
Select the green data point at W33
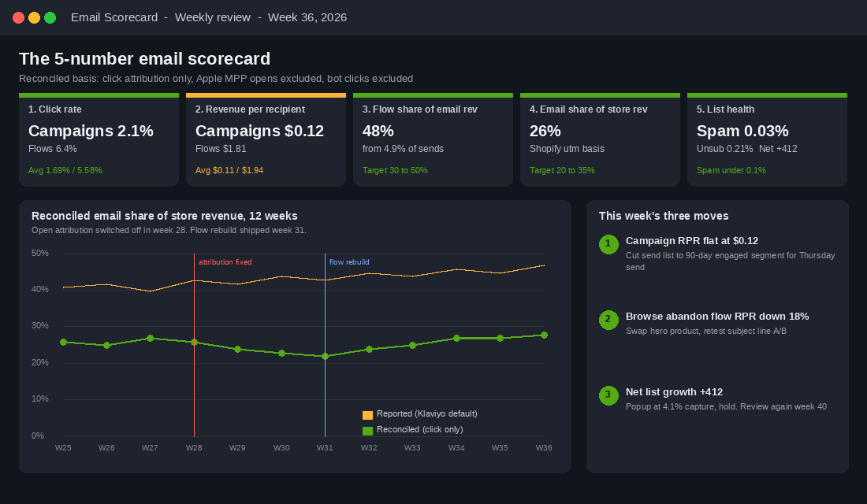click(412, 346)
